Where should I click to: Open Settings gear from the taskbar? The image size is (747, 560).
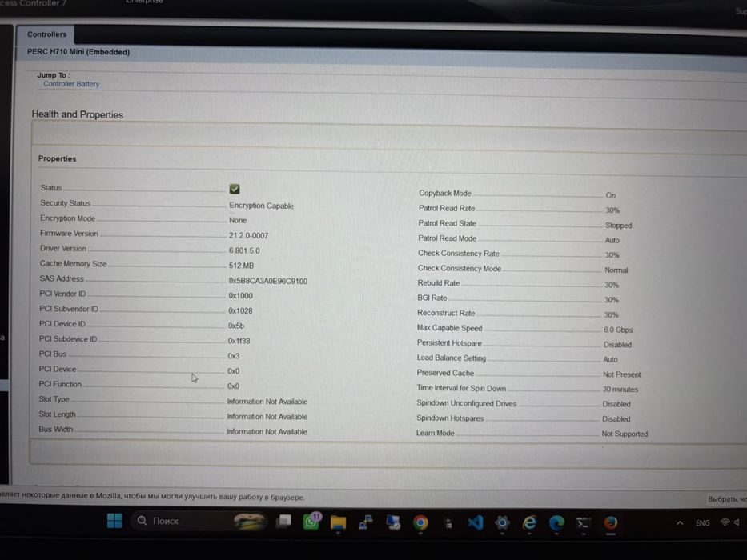[x=502, y=523]
